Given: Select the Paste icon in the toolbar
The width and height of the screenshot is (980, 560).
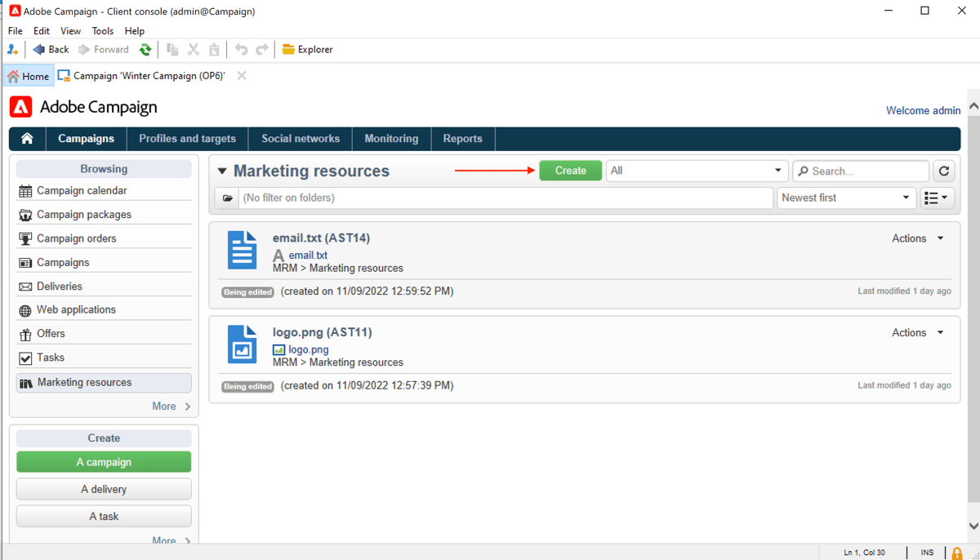Looking at the screenshot, I should click(x=213, y=49).
